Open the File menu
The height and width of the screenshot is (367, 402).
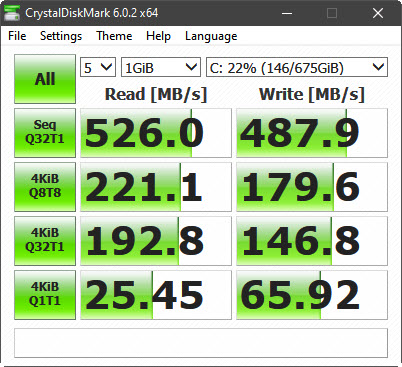(17, 36)
